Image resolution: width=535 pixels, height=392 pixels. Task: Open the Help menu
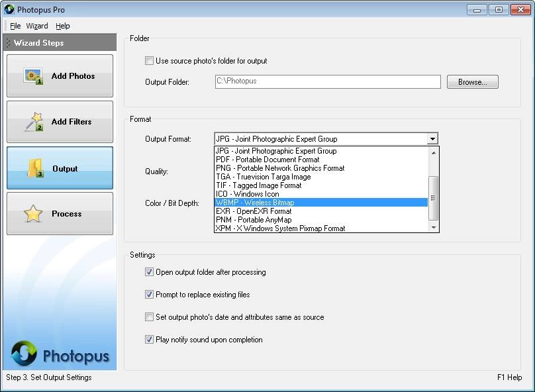63,26
